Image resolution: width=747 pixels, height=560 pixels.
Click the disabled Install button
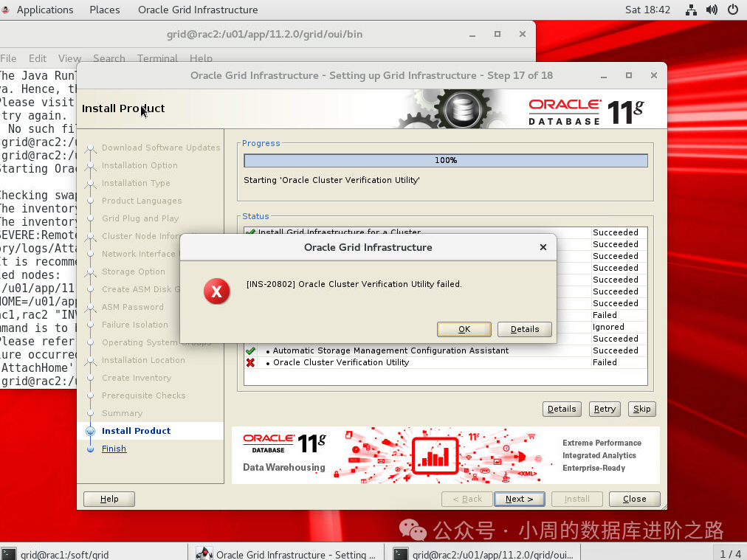point(577,499)
